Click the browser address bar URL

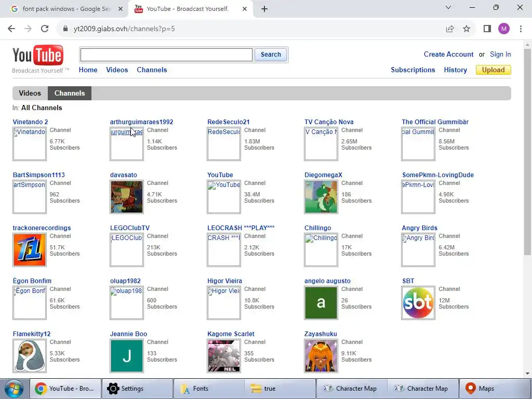click(124, 29)
